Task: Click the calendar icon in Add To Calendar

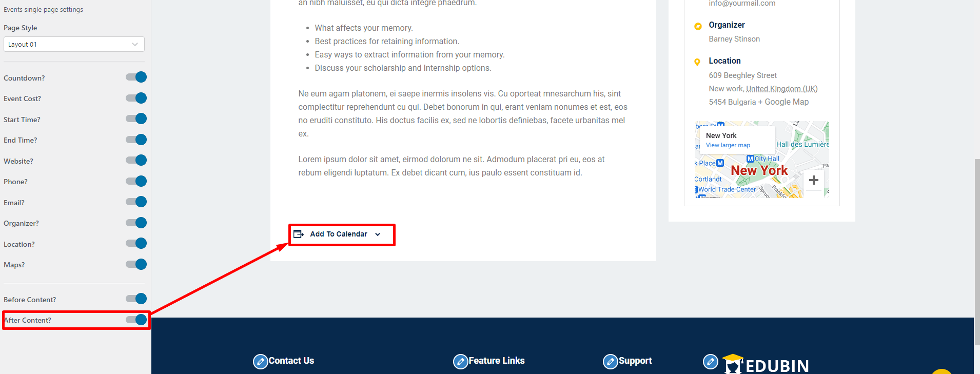Action: pos(299,234)
